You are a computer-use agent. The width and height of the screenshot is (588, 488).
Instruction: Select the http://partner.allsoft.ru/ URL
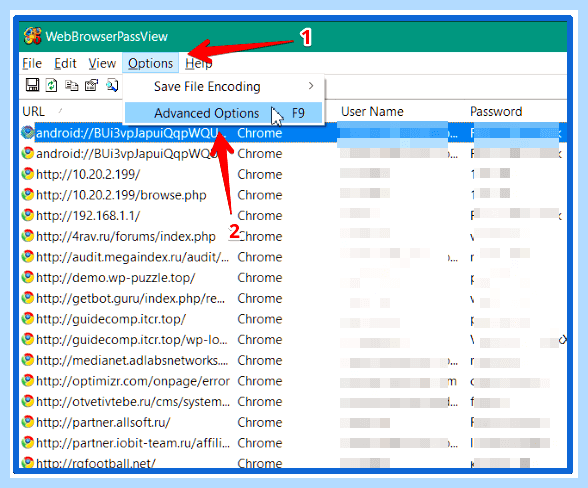pyautogui.click(x=103, y=422)
